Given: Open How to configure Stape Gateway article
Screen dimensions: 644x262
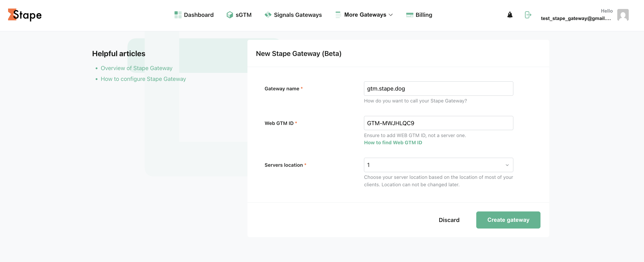Looking at the screenshot, I should pyautogui.click(x=143, y=79).
